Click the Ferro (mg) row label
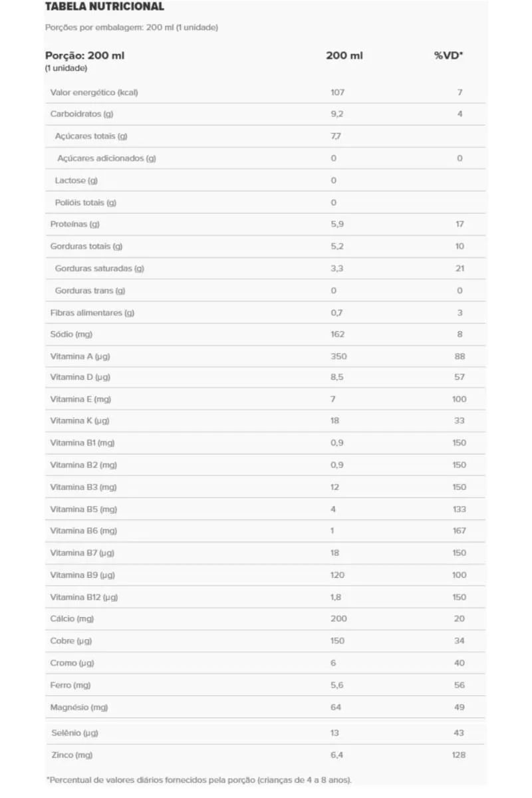Screen dimensions: 532x798 point(70,685)
